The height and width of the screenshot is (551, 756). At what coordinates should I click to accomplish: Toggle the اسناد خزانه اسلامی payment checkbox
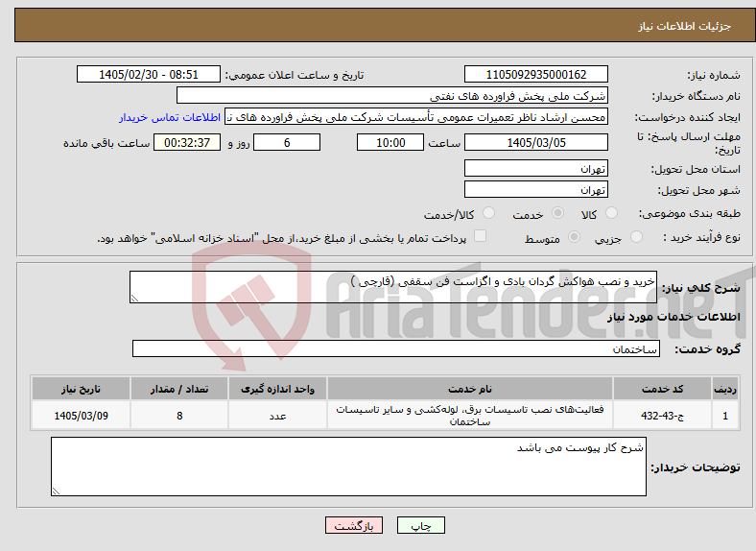point(481,235)
